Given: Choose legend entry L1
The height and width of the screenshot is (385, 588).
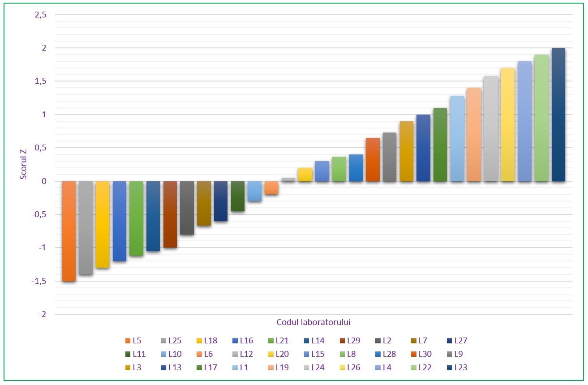Looking at the screenshot, I should tap(240, 368).
